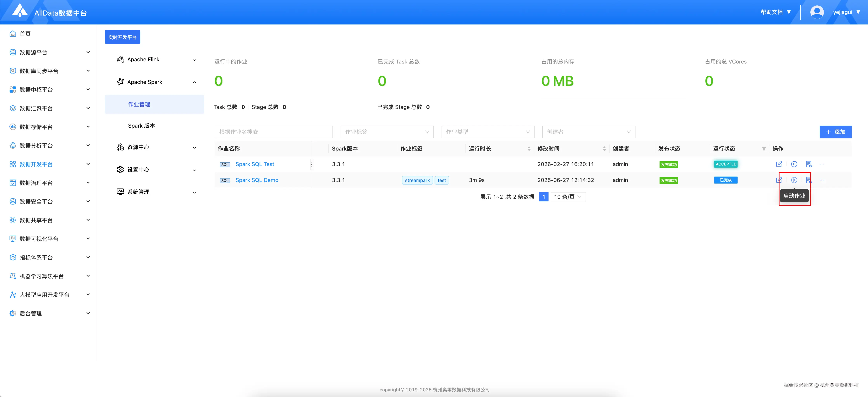Open 数据治理平台 in the sidebar

(36, 183)
